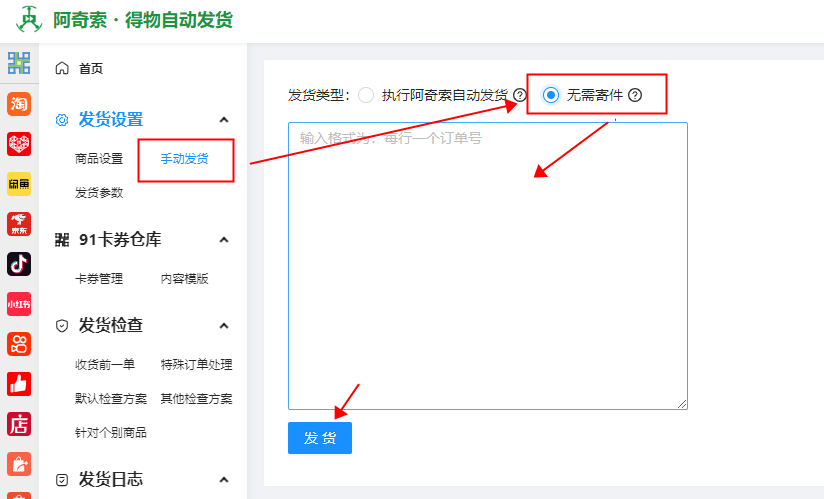Select the orange shopping bag icon

coord(19,464)
